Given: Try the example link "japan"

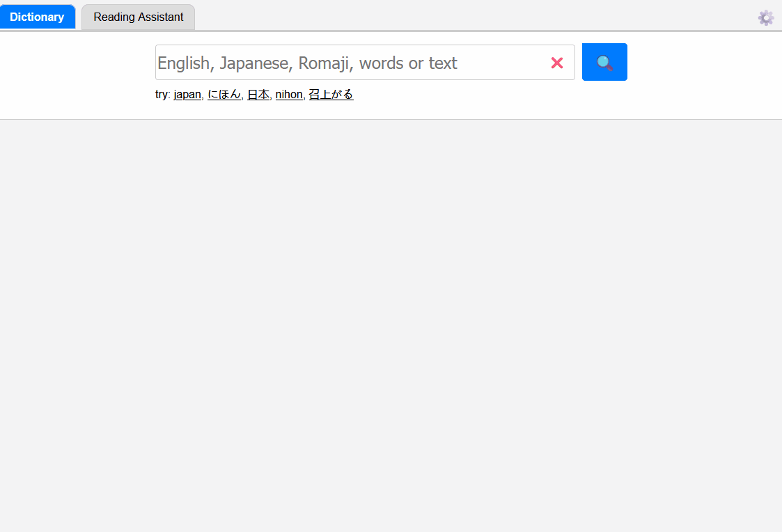Looking at the screenshot, I should 187,95.
